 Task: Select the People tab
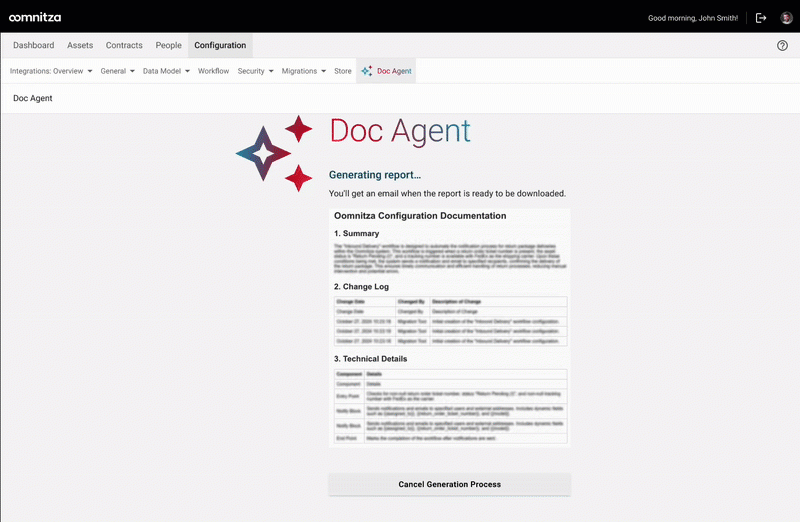168,45
